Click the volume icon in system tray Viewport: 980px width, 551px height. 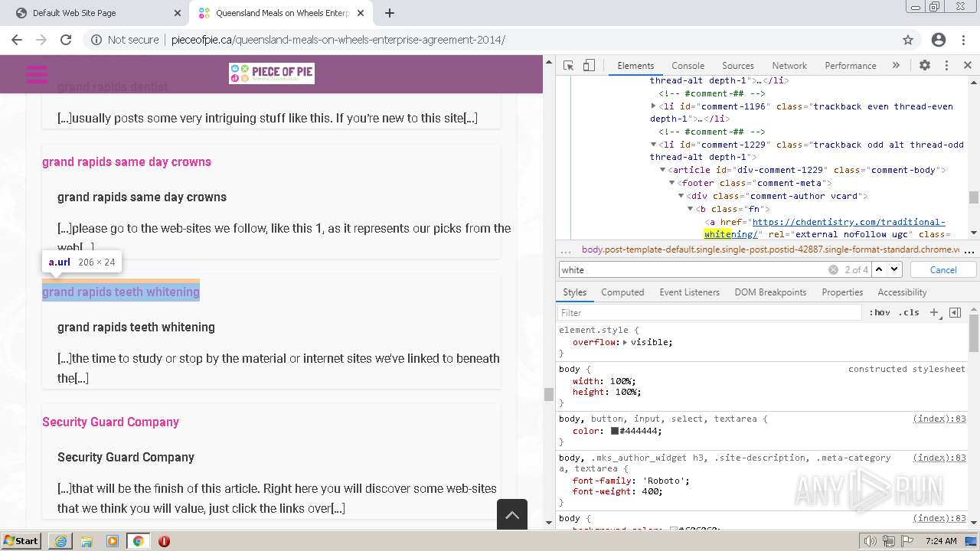click(870, 541)
